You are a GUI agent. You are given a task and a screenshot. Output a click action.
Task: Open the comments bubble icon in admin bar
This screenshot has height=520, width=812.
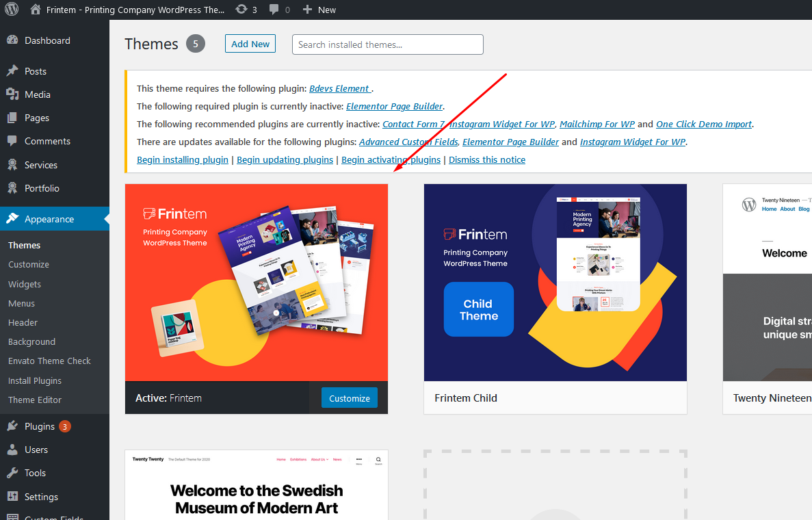(x=274, y=10)
